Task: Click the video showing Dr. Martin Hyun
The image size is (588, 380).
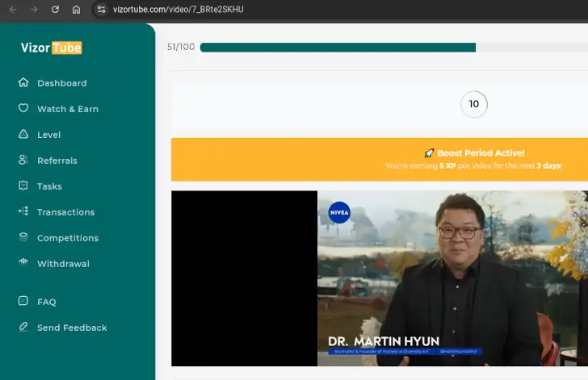Action: pos(380,278)
